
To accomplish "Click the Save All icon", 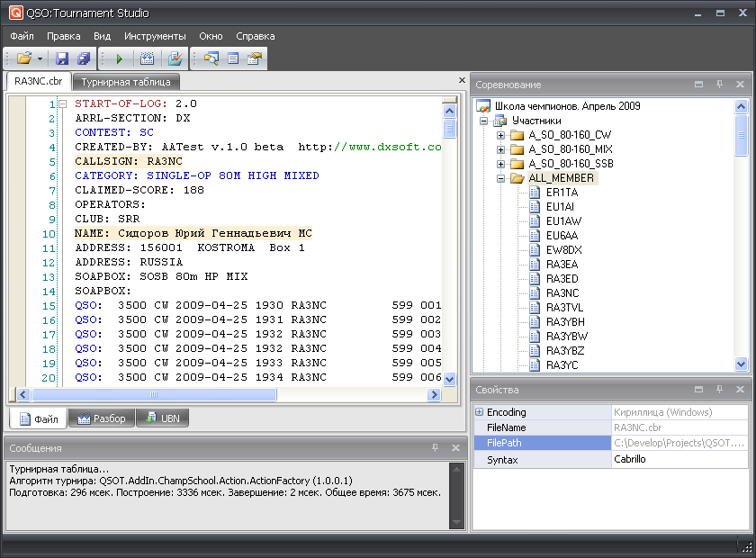I will coord(84,58).
